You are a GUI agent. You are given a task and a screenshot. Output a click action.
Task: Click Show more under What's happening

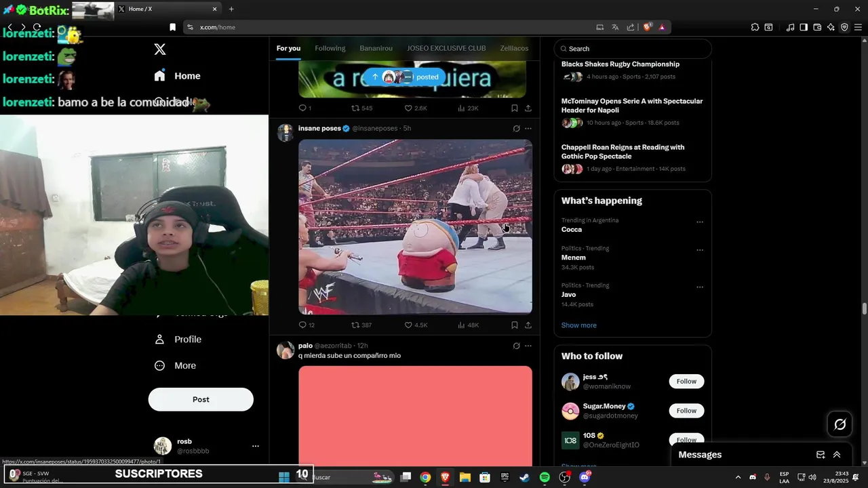[x=578, y=325]
